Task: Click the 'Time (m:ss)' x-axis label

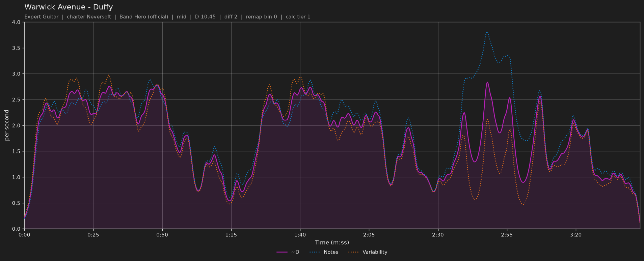Action: (x=332, y=242)
